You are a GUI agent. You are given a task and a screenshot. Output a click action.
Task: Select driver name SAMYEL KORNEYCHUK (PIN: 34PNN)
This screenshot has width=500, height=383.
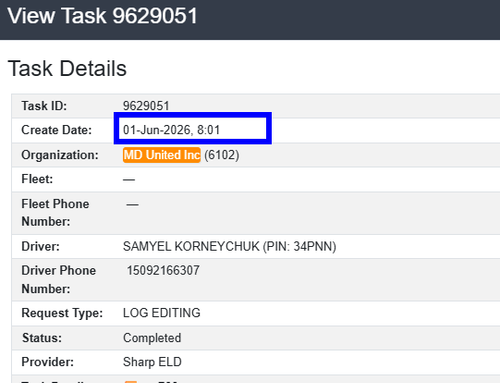coord(229,246)
